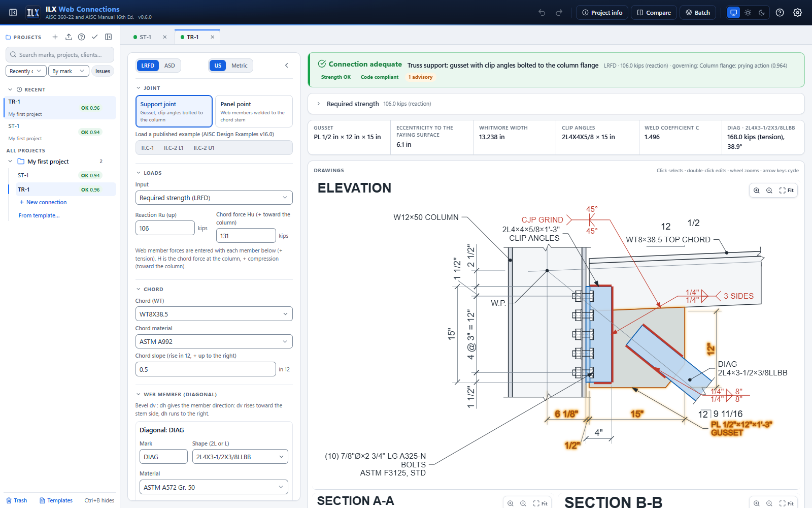Switch to the ST-1 tab
Viewport: 812px width, 508px height.
145,37
